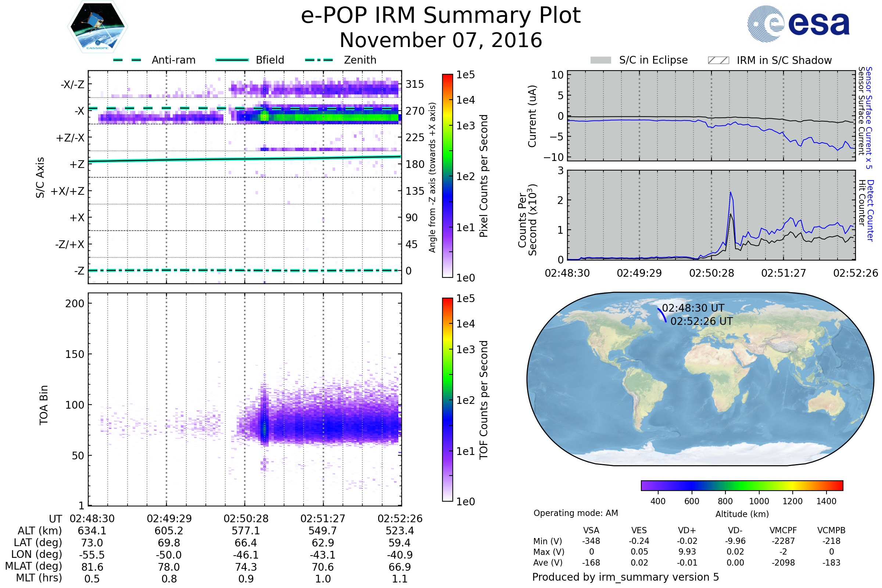Click the VMCPF column header
The image size is (882, 588).
783,530
